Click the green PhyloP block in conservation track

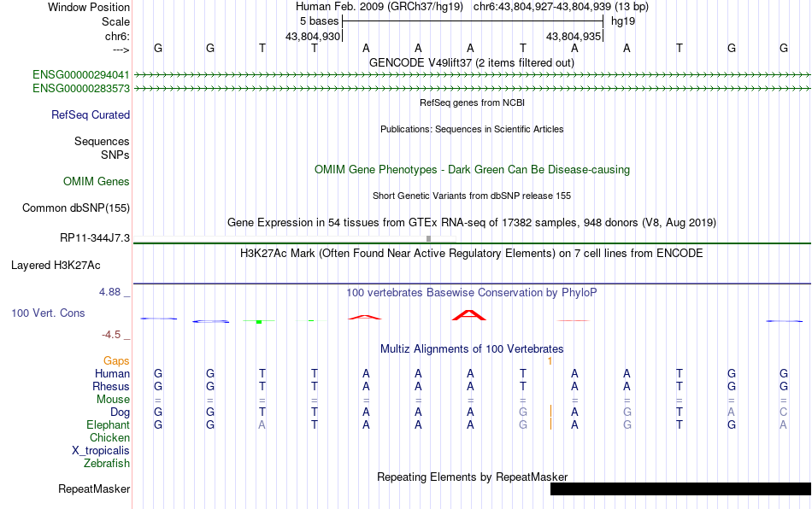pos(259,322)
